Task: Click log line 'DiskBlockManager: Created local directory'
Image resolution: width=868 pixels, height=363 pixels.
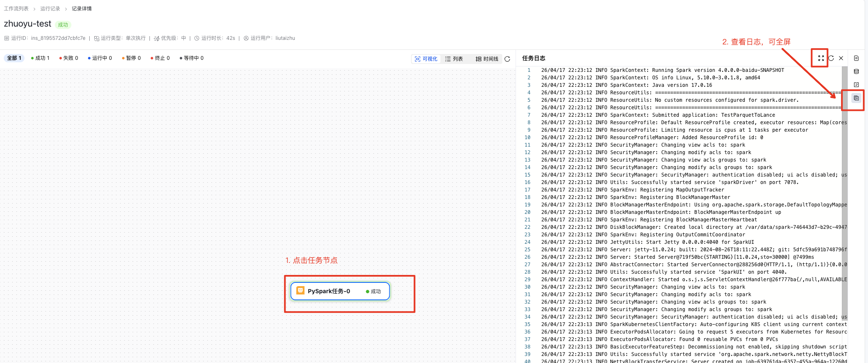Action: point(694,227)
